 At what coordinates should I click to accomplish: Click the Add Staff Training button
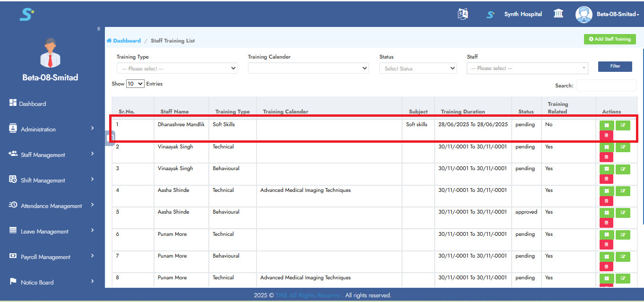(610, 39)
